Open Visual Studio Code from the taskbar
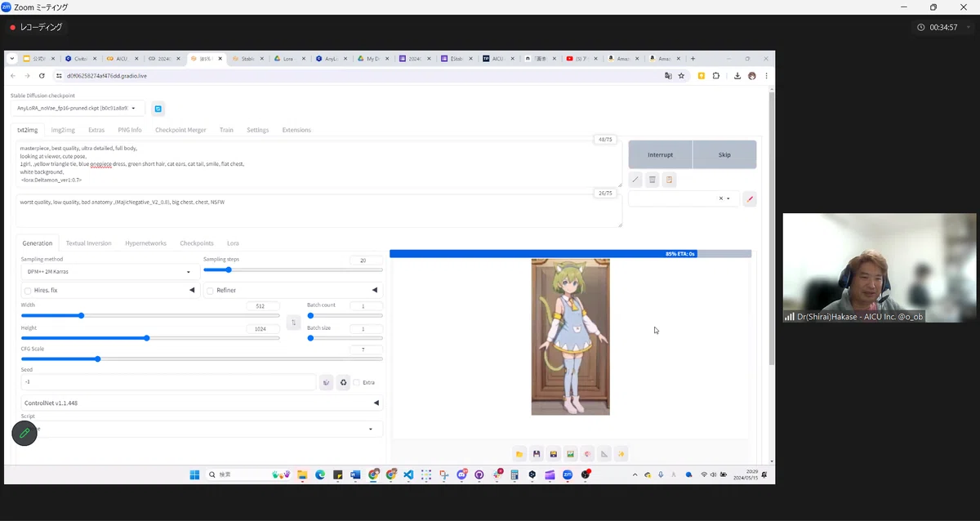This screenshot has width=980, height=521. pyautogui.click(x=409, y=474)
